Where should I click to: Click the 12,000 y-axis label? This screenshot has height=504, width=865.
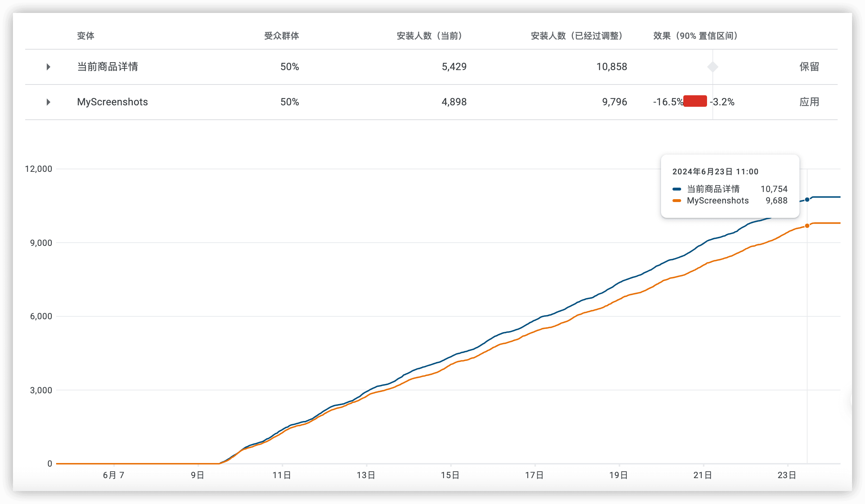pyautogui.click(x=39, y=169)
